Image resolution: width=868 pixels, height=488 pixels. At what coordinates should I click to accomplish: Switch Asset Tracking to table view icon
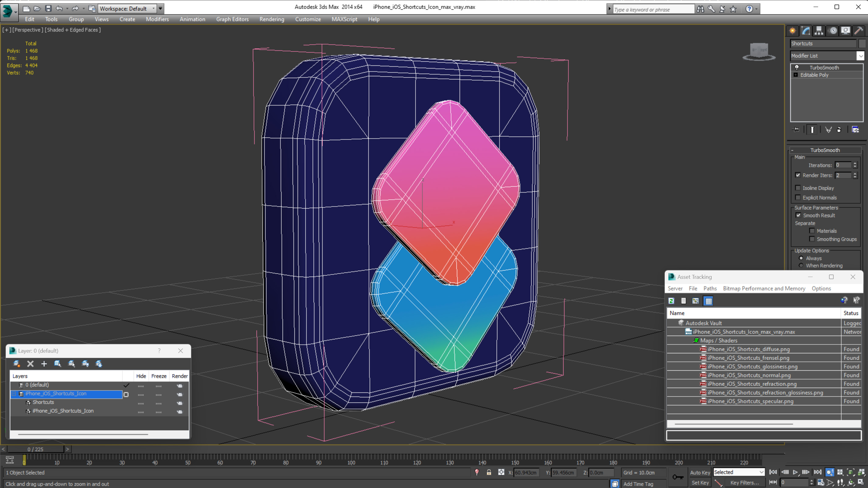pyautogui.click(x=709, y=301)
